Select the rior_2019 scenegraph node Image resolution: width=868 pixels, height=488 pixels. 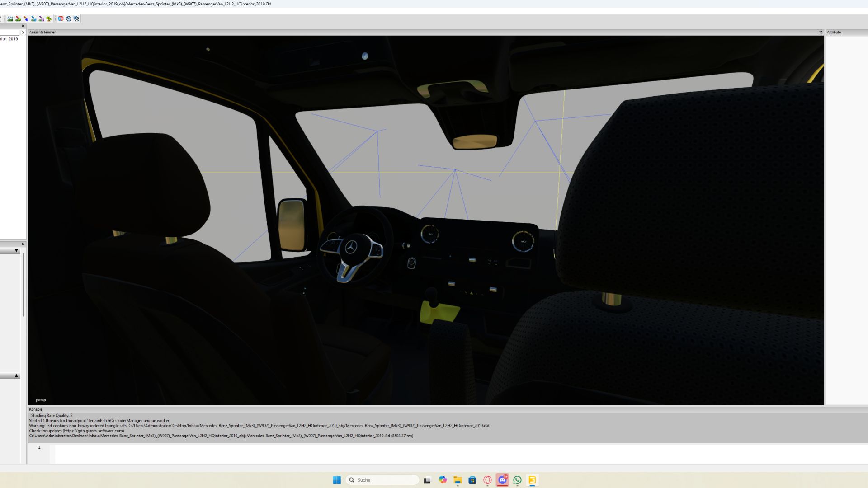pyautogui.click(x=9, y=39)
